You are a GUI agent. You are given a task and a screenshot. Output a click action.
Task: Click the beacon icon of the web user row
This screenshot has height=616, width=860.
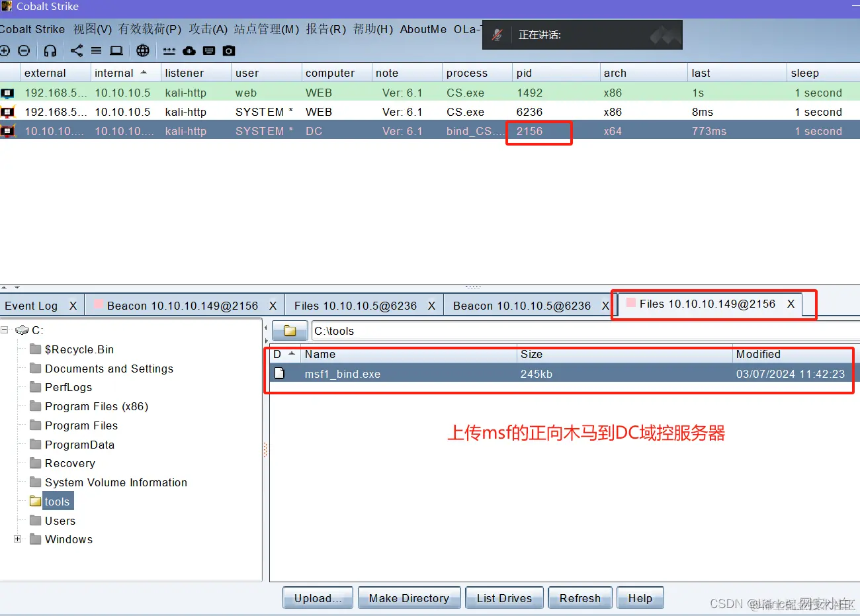coord(7,93)
